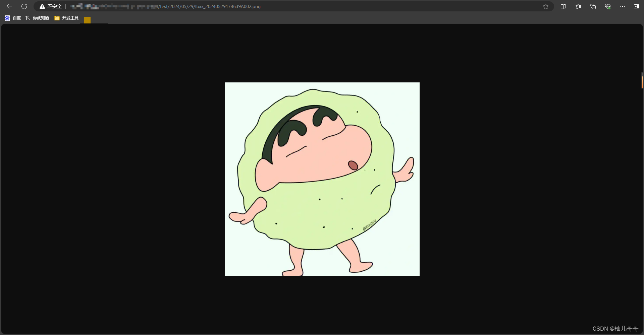This screenshot has width=644, height=335.
Task: Click the vertical scrollbar thumb
Action: pyautogui.click(x=642, y=81)
